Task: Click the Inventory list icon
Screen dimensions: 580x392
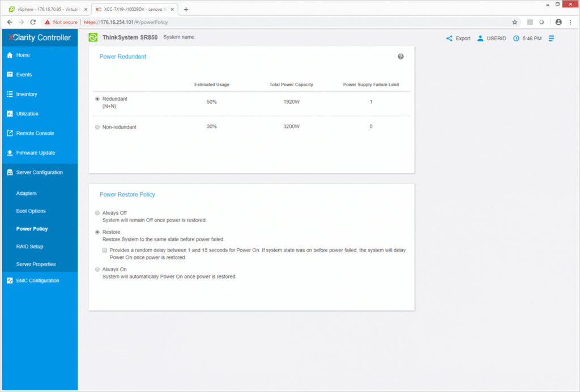Action: tap(10, 94)
